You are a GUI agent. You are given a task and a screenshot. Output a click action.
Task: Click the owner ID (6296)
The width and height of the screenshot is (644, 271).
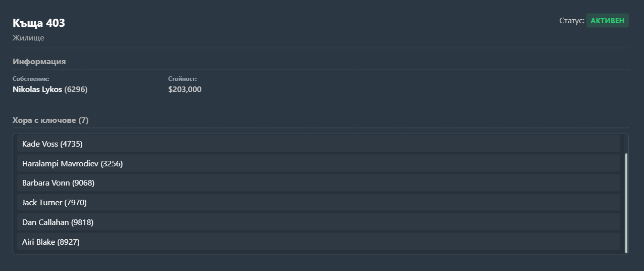point(76,89)
